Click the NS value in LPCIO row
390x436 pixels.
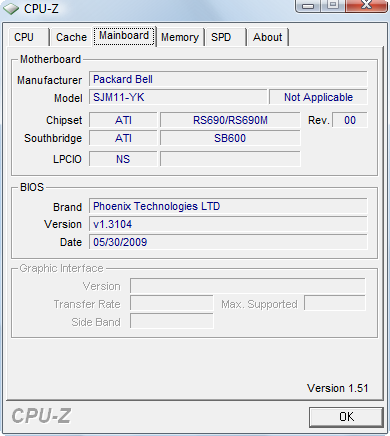[123, 159]
